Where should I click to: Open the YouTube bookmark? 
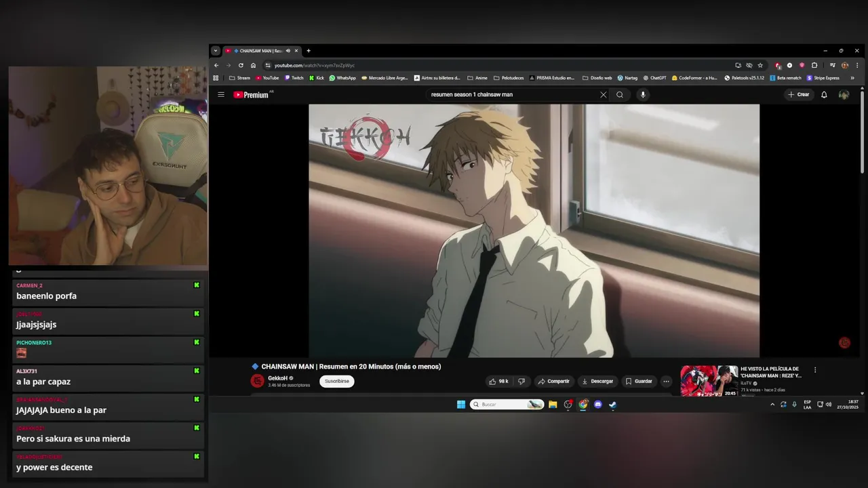click(x=267, y=78)
